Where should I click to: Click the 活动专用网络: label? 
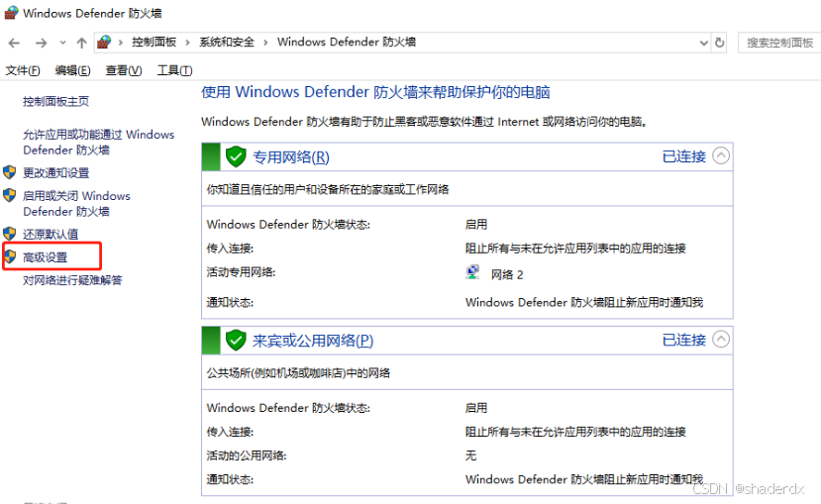point(241,272)
